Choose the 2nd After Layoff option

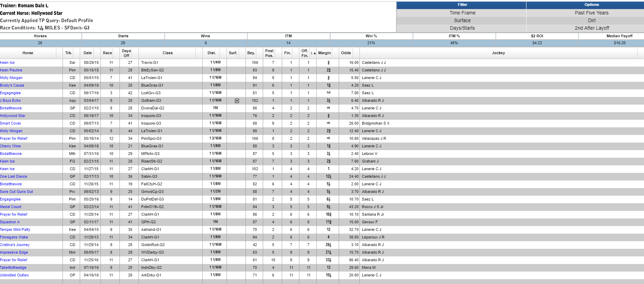coord(592,28)
